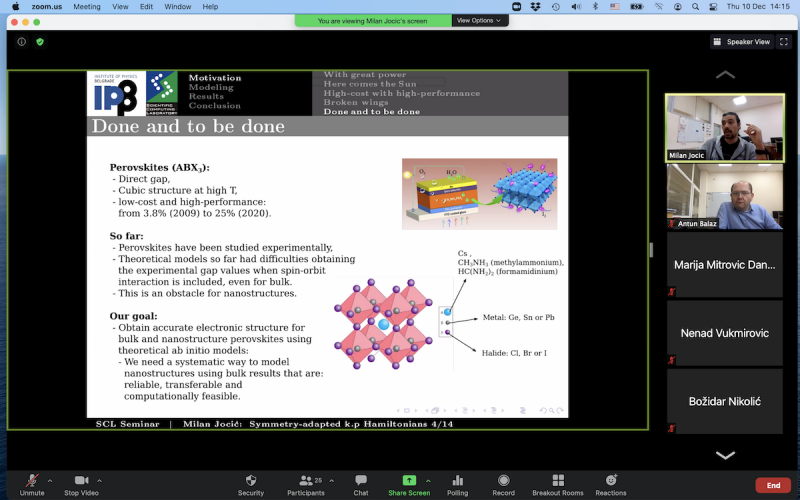Click 'Modeling' in slide navigation header
Image resolution: width=800 pixels, height=500 pixels.
[211, 87]
